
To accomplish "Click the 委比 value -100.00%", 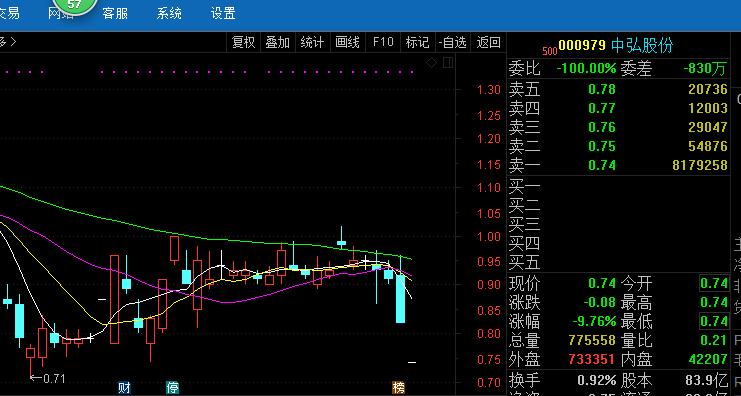I will [x=586, y=69].
